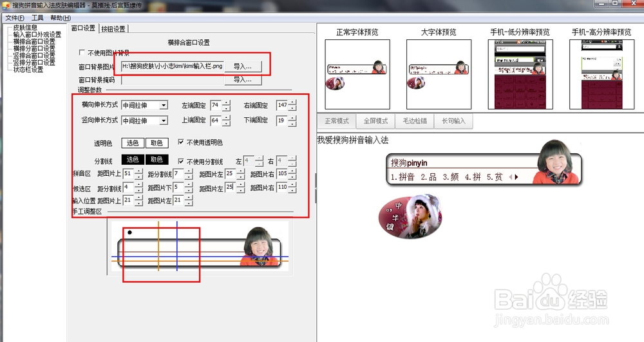Click 候选区 距图片右 value field

pos(282,187)
